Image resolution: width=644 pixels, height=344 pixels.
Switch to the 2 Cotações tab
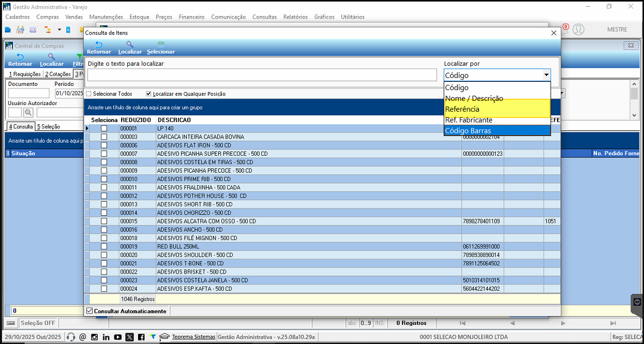[57, 74]
